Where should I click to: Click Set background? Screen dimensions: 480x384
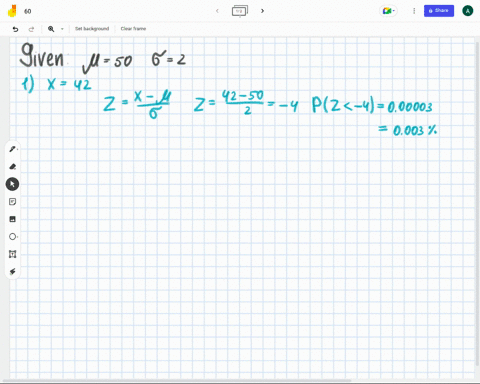92,29
